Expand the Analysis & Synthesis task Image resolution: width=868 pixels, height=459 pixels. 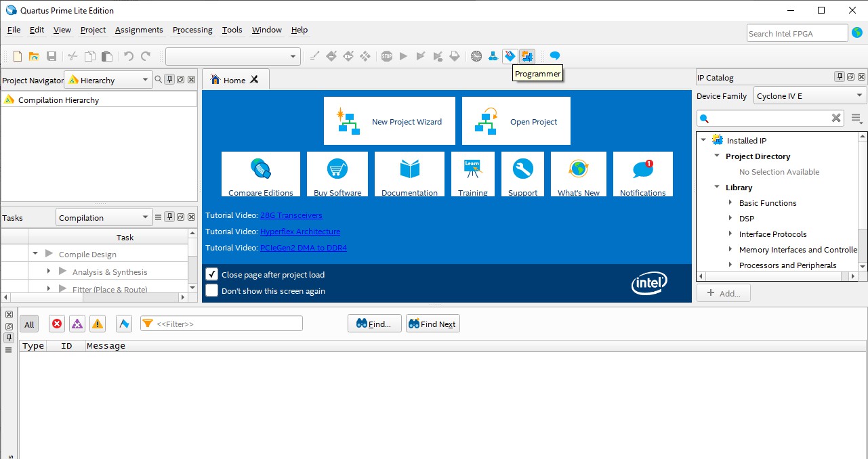pyautogui.click(x=48, y=271)
